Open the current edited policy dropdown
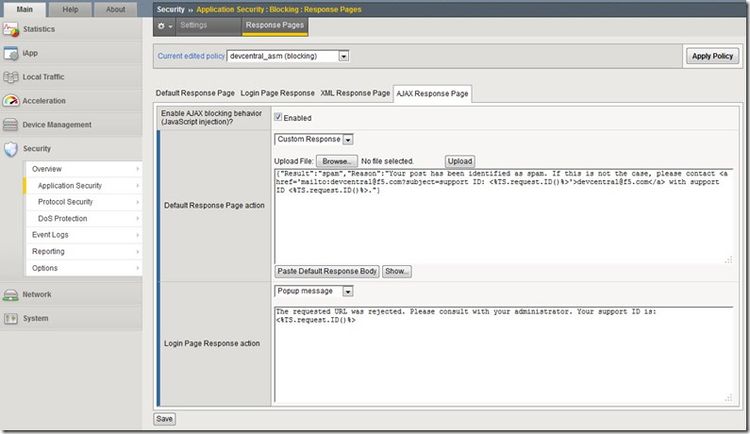 coord(288,56)
